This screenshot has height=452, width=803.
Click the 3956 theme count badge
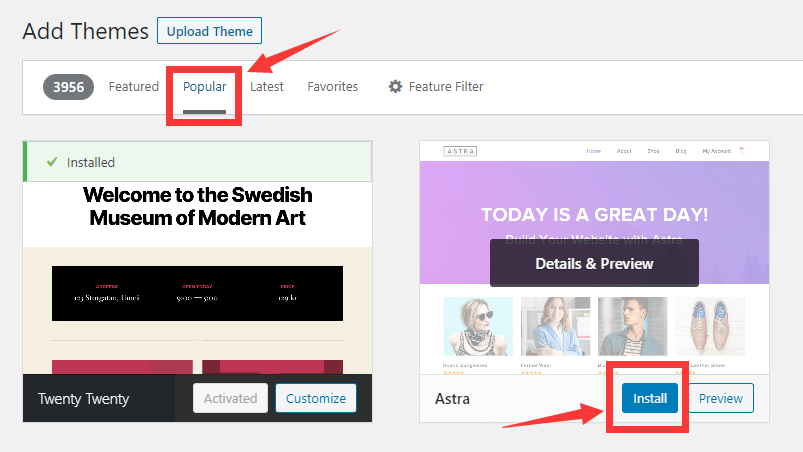point(68,87)
